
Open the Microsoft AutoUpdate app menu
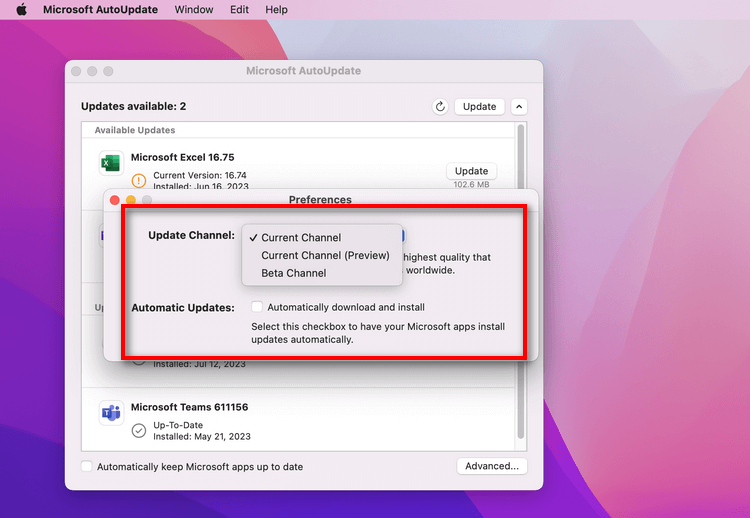(x=101, y=9)
